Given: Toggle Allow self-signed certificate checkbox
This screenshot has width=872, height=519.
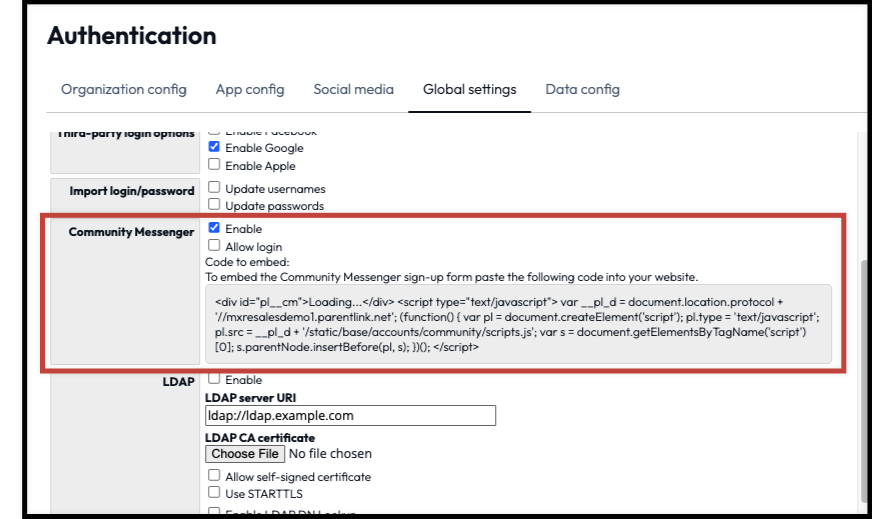Looking at the screenshot, I should (214, 476).
